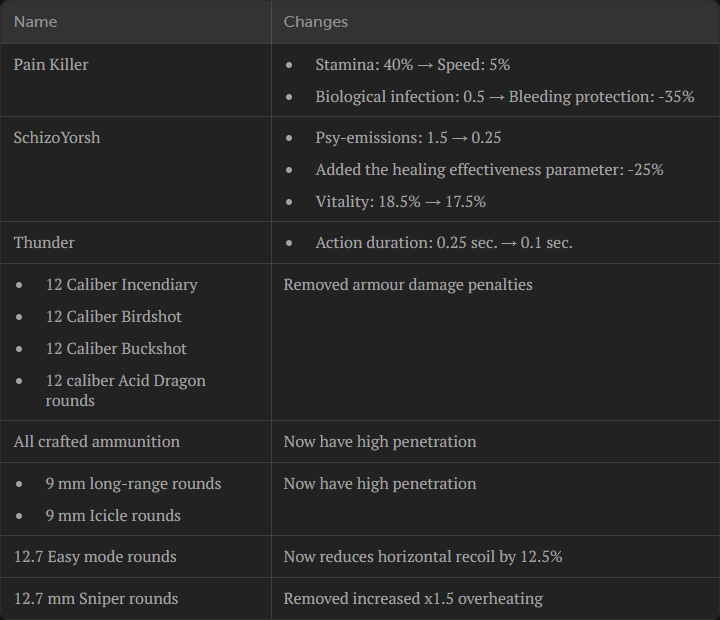Screen dimensions: 720x620
Task: Select the 12.7 mm Sniper rounds cell
Action: (x=96, y=598)
